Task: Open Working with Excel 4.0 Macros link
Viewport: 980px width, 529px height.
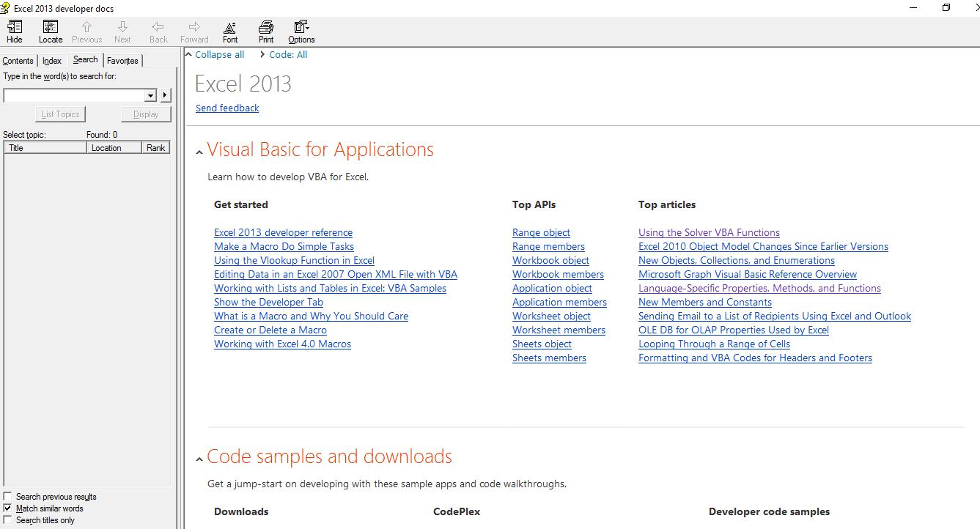Action: [x=282, y=344]
